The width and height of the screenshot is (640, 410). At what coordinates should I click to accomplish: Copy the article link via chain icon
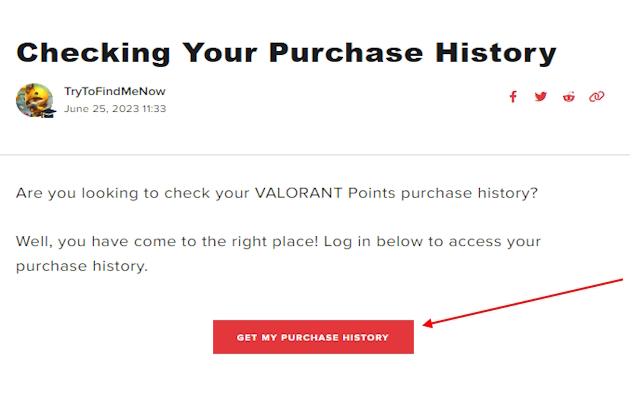tap(597, 97)
